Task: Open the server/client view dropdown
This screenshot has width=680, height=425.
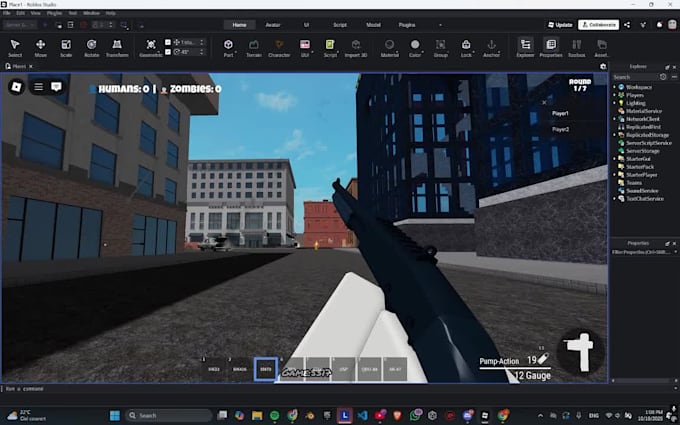Action: click(x=20, y=25)
